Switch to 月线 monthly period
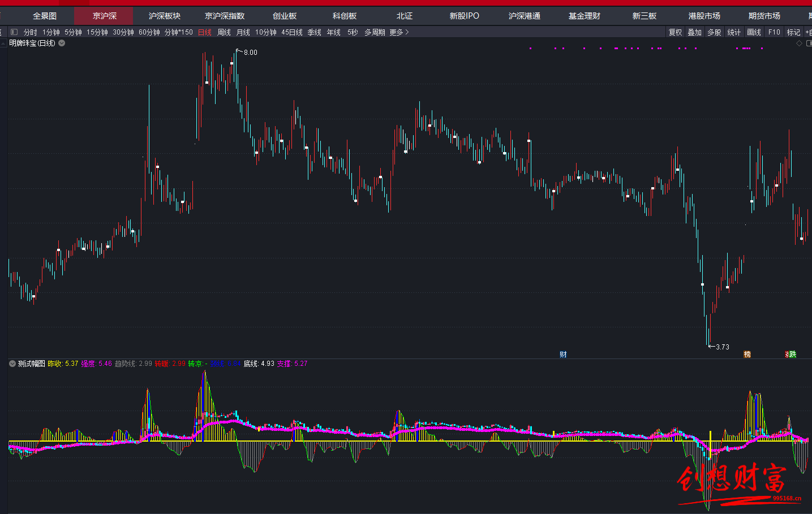 (243, 32)
